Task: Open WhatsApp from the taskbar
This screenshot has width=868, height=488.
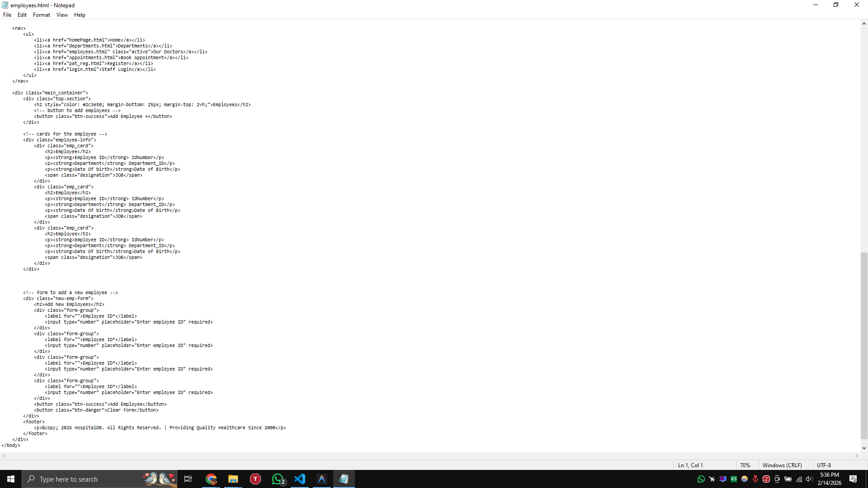Action: click(278, 479)
